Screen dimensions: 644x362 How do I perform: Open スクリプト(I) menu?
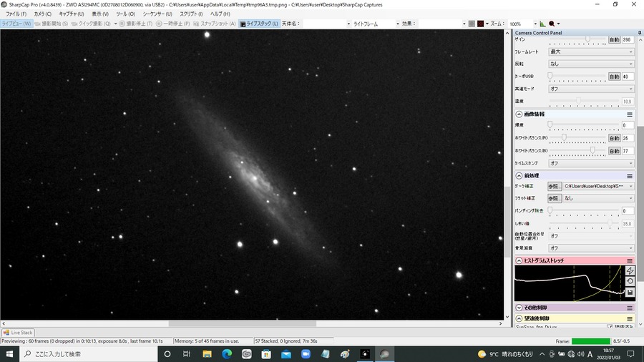pos(191,14)
